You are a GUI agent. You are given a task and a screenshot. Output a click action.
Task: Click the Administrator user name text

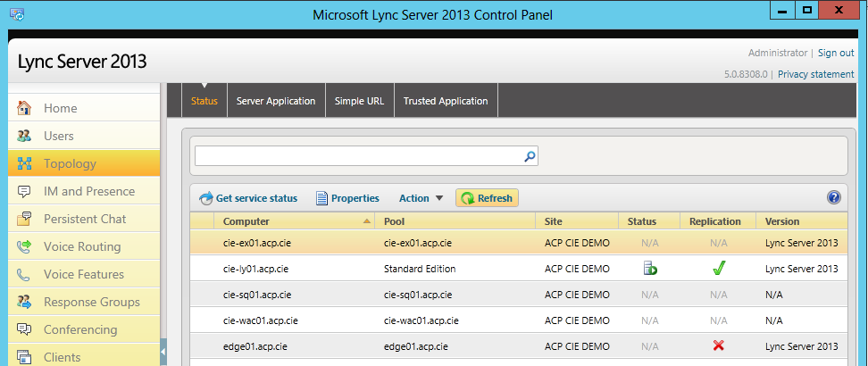778,54
